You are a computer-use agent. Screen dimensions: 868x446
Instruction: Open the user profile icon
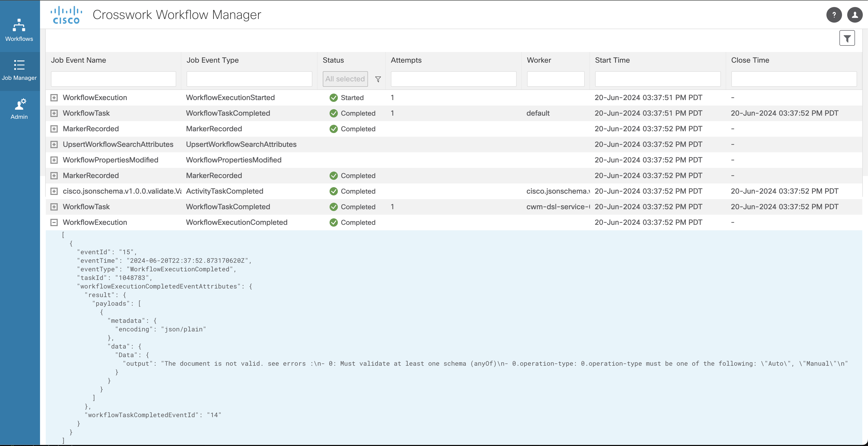854,15
